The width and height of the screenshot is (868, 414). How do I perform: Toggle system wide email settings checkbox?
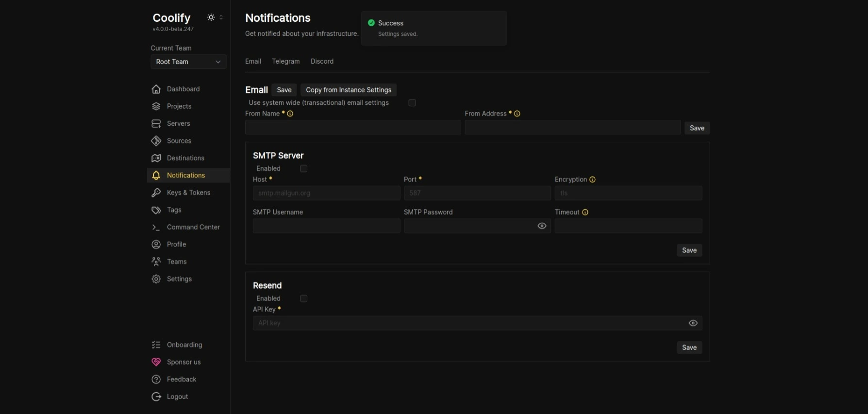pos(412,103)
